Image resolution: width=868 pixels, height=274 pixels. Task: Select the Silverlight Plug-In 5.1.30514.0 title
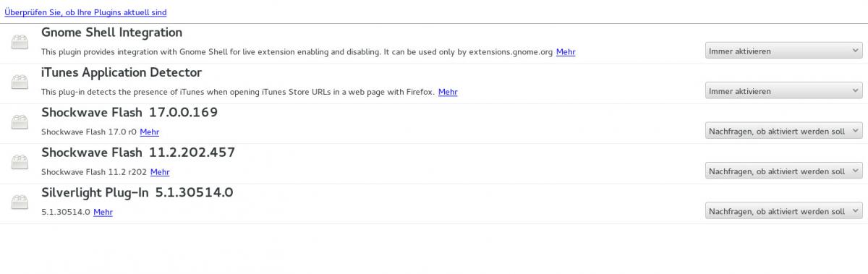[x=137, y=193]
